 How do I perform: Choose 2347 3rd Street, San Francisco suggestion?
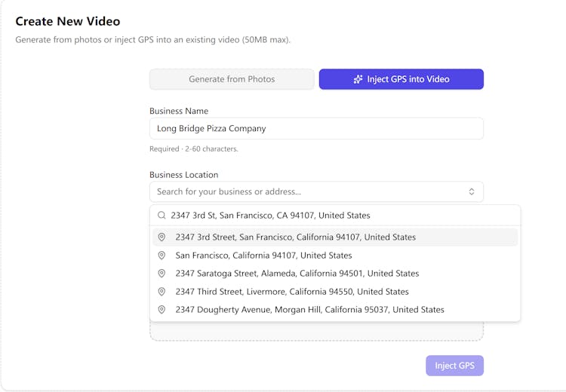295,237
